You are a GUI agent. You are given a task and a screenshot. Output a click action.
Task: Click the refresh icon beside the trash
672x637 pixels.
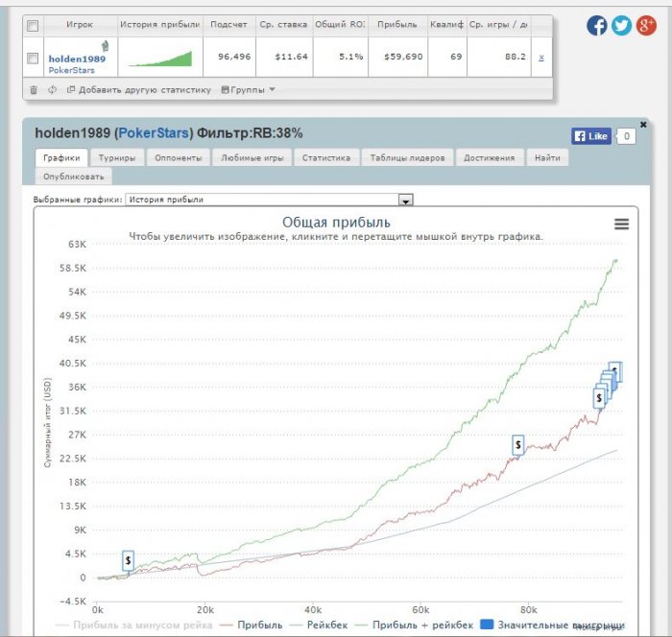(52, 90)
